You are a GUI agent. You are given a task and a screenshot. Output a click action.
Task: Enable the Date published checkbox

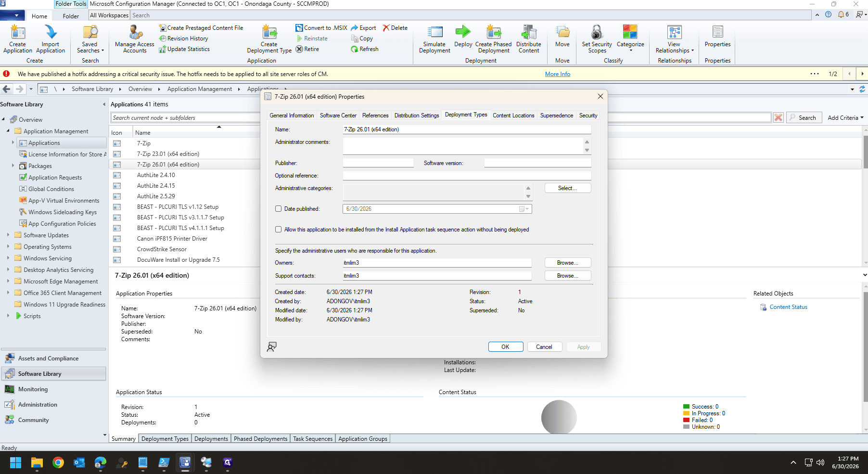click(x=278, y=209)
